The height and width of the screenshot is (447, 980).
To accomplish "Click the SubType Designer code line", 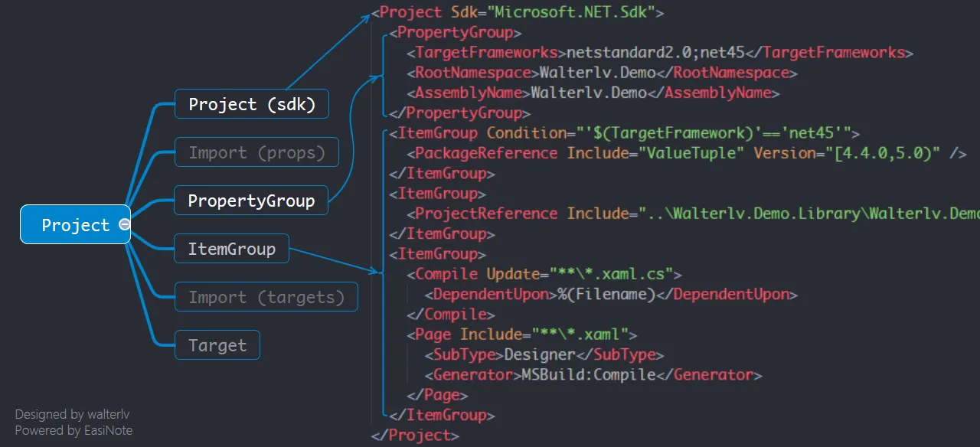I will coord(544,354).
